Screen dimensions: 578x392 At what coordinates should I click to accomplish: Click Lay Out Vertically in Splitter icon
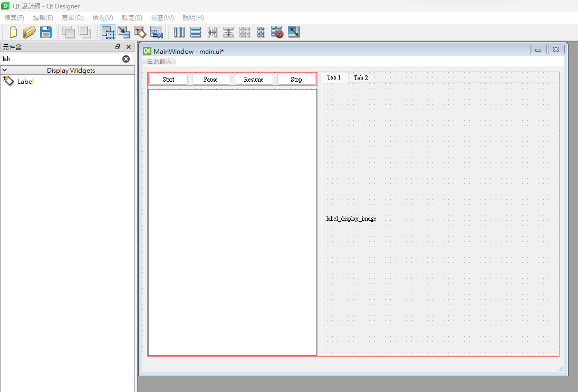[228, 32]
